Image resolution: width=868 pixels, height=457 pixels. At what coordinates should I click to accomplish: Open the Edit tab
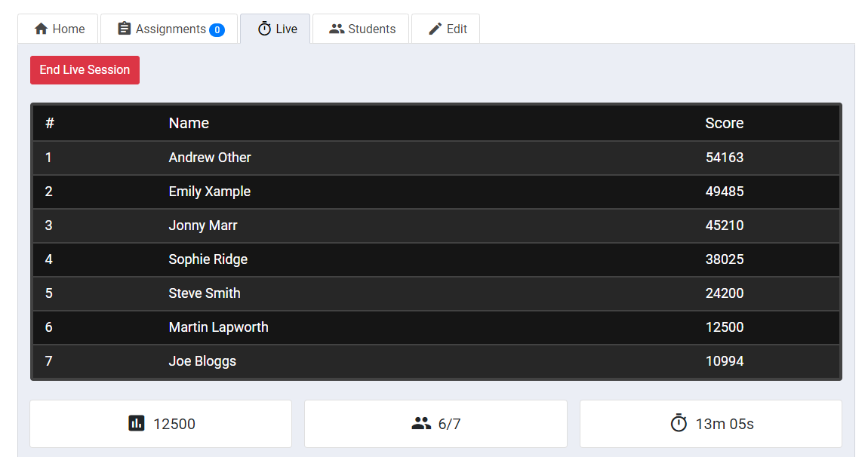pyautogui.click(x=445, y=28)
